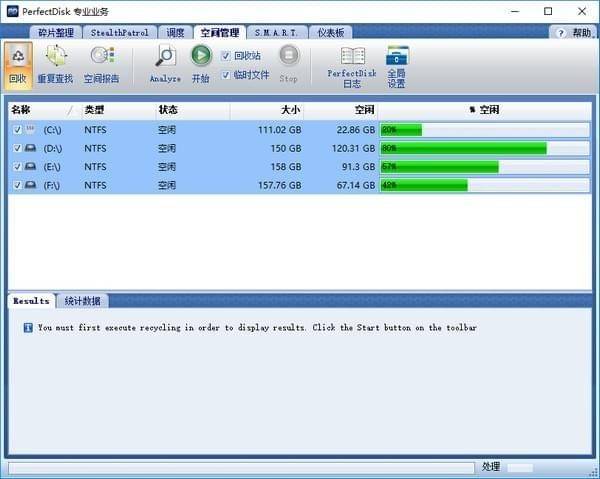Image resolution: width=600 pixels, height=479 pixels.
Task: Sort by the 类型 type column header
Action: click(x=118, y=110)
